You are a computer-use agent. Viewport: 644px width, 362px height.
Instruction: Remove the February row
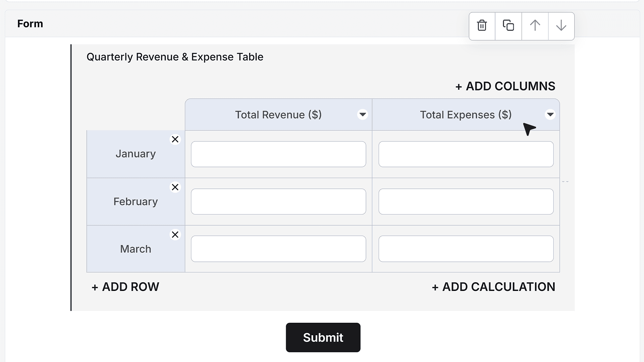175,187
